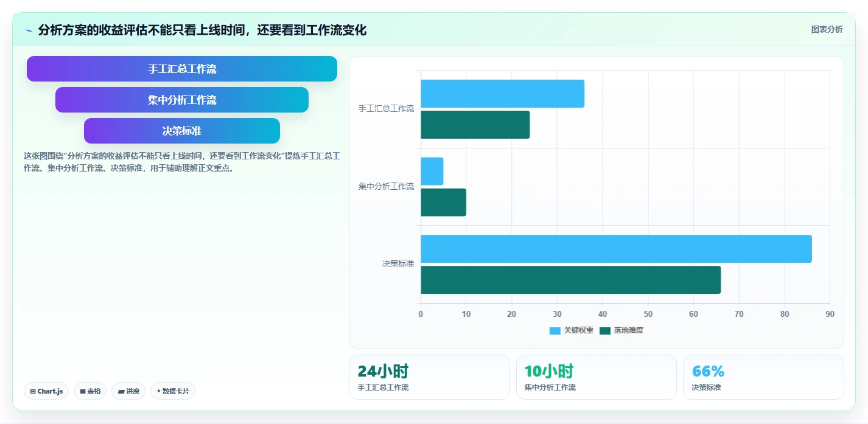Image resolution: width=868 pixels, height=424 pixels.
Task: Select the 手工汇总工作流 funnel bar
Action: 182,69
